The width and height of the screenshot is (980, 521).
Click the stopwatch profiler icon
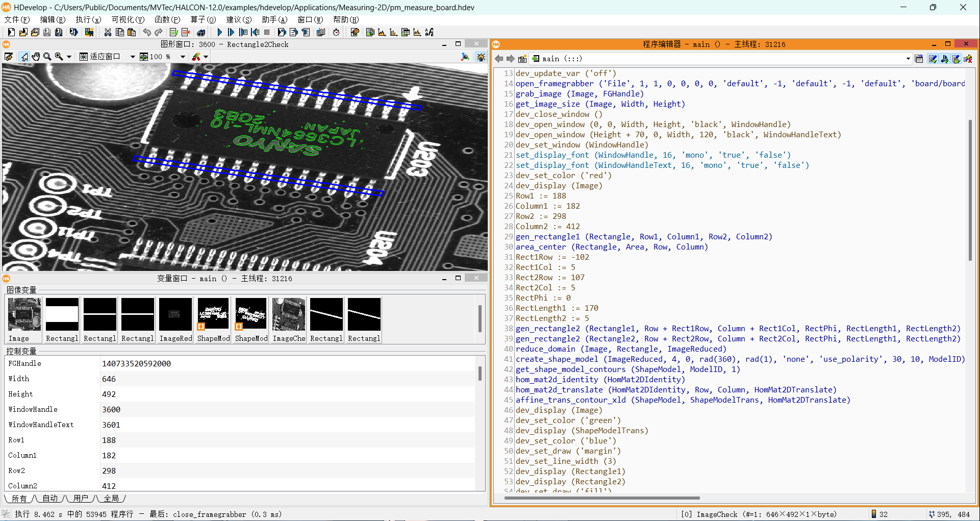pos(336,32)
